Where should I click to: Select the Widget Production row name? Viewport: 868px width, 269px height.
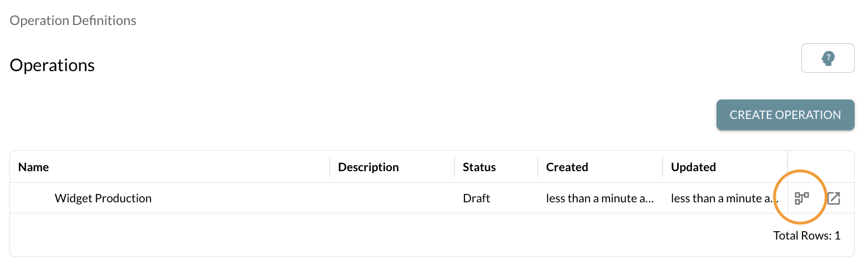click(103, 198)
